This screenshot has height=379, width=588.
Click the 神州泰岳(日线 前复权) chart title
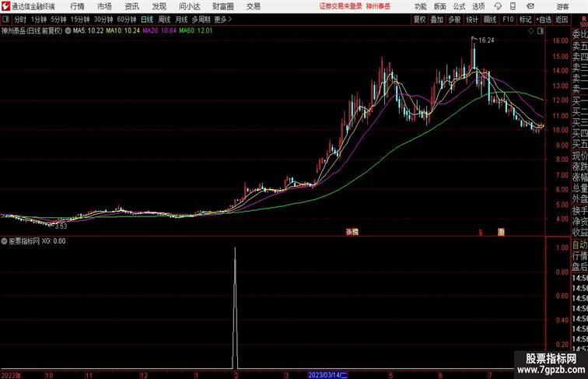click(32, 31)
